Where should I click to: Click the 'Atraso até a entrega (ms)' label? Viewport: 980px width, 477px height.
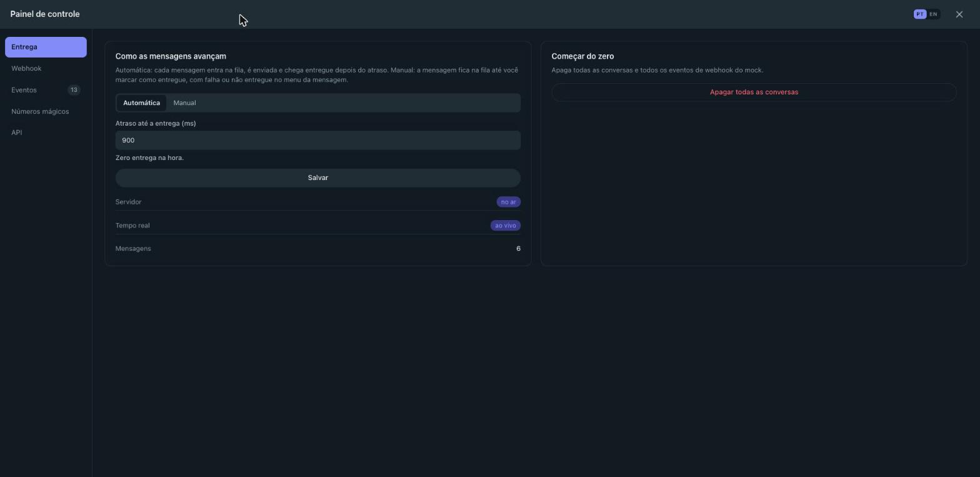(x=156, y=123)
